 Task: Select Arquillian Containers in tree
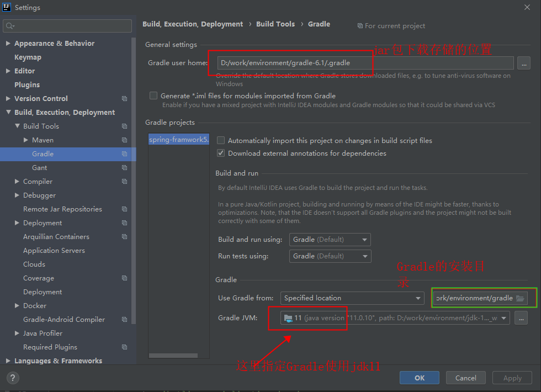tap(56, 237)
